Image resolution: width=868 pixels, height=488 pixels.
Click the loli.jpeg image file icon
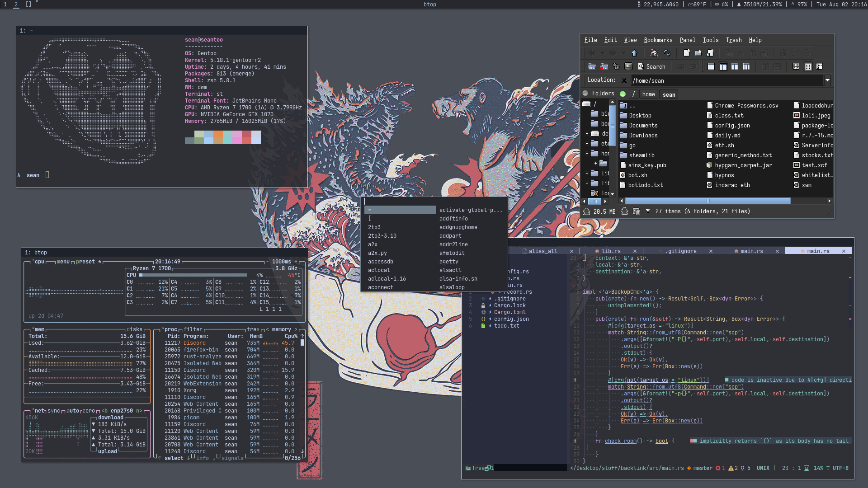click(797, 115)
